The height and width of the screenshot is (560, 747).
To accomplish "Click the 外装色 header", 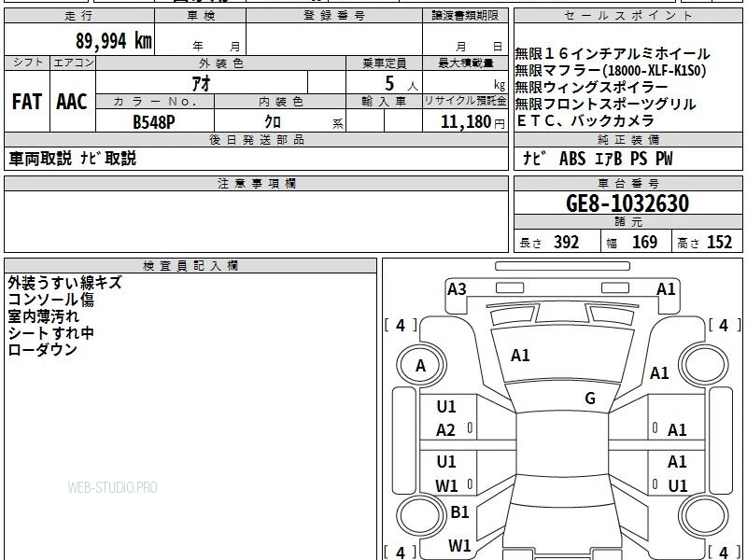I will (220, 63).
